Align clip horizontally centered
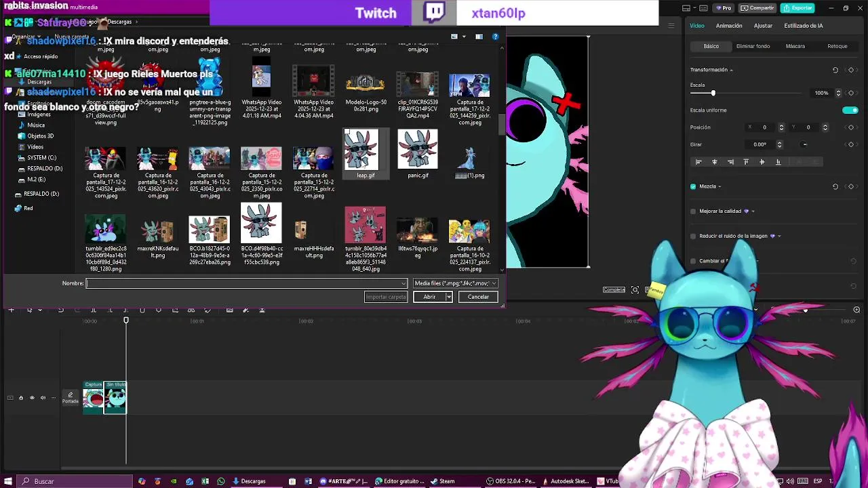Viewport: 868px width, 488px height. click(x=714, y=162)
